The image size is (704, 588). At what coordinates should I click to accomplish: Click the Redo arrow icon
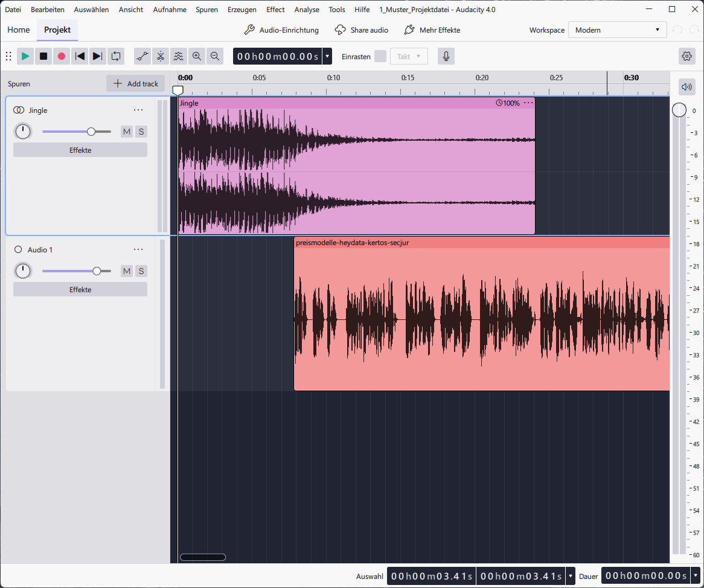point(694,30)
